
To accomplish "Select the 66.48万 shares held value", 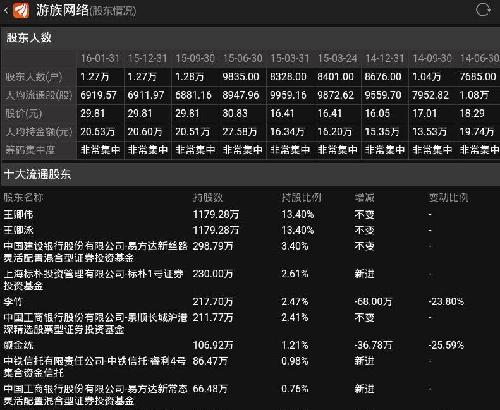I will (x=210, y=389).
